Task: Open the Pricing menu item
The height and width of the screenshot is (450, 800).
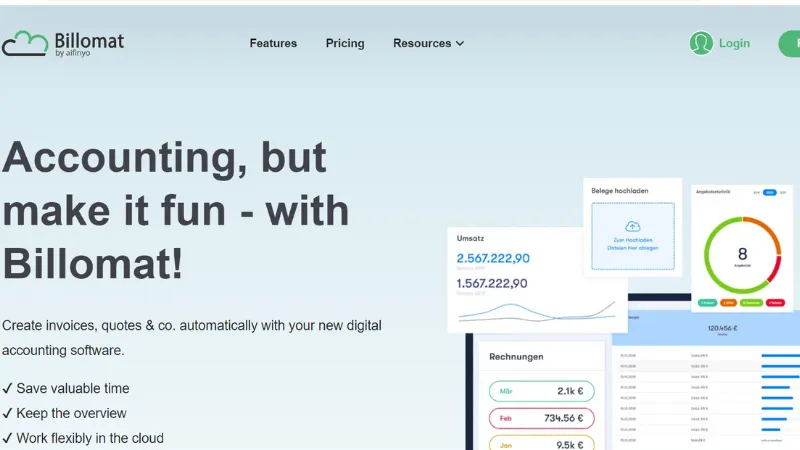Action: point(345,43)
